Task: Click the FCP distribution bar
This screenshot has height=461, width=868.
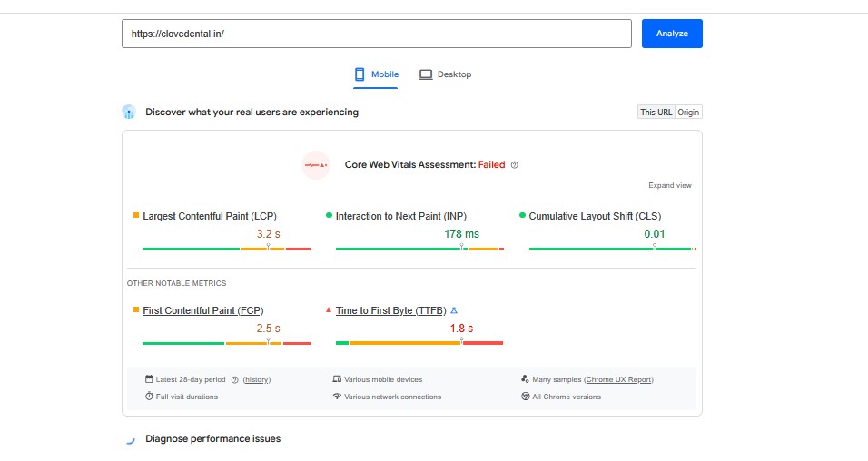Action: (x=226, y=343)
